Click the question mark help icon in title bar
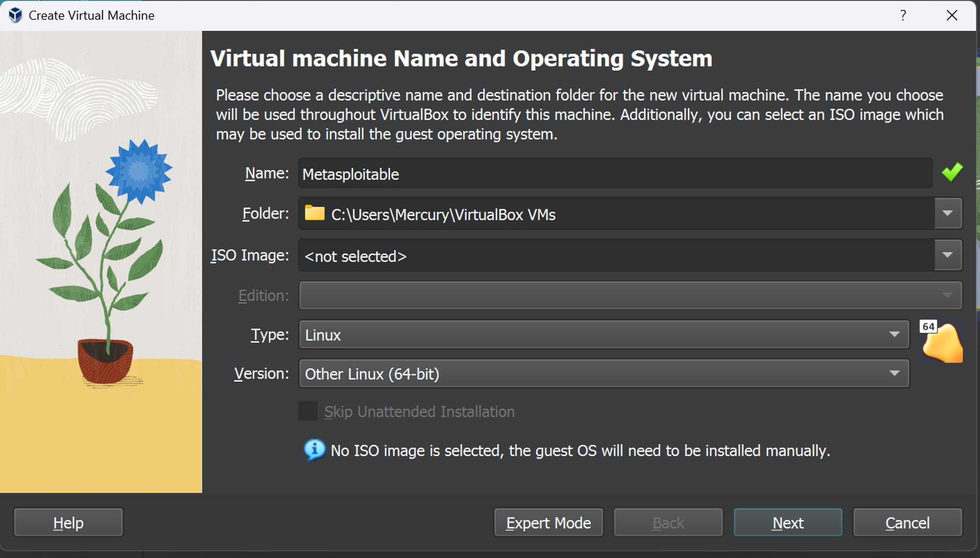The width and height of the screenshot is (980, 558). click(x=903, y=15)
